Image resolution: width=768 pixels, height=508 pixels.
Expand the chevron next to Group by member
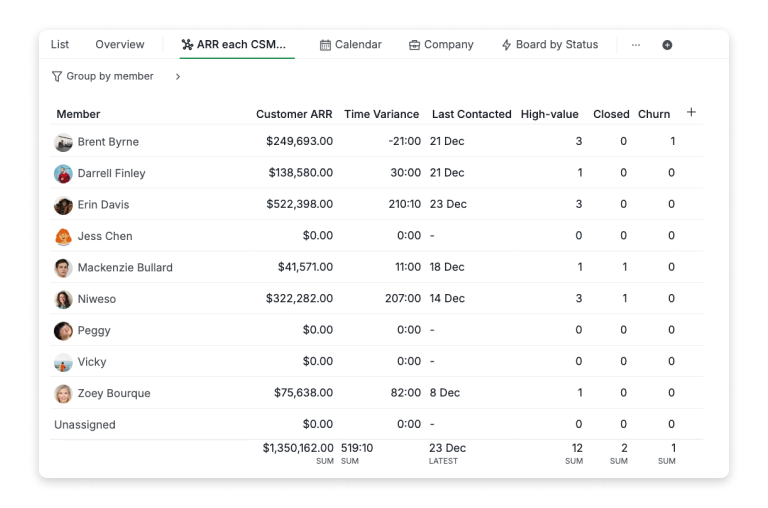point(178,76)
